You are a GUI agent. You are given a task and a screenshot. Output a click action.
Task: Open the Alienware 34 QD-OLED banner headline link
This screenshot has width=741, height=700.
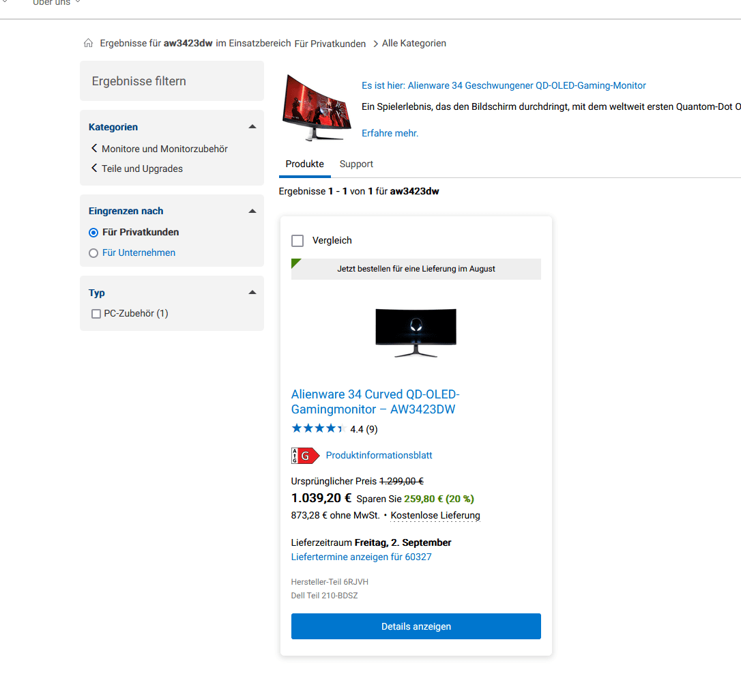504,85
